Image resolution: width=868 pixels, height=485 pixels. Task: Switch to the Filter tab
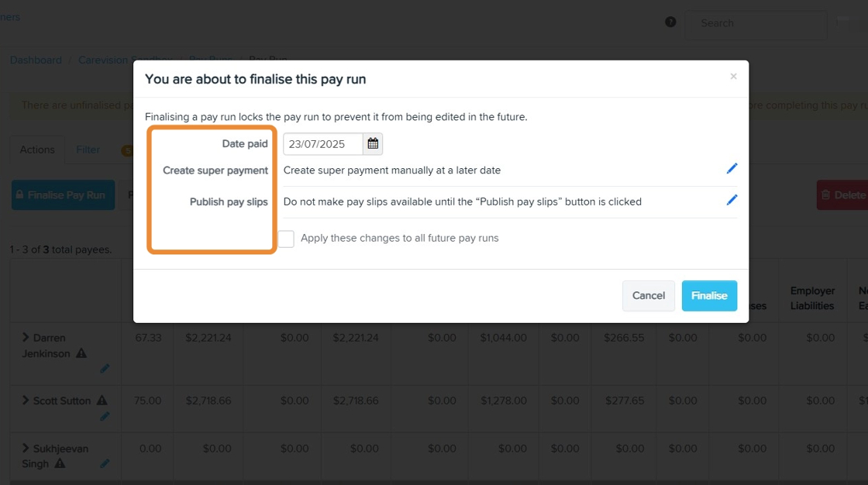[x=88, y=150]
